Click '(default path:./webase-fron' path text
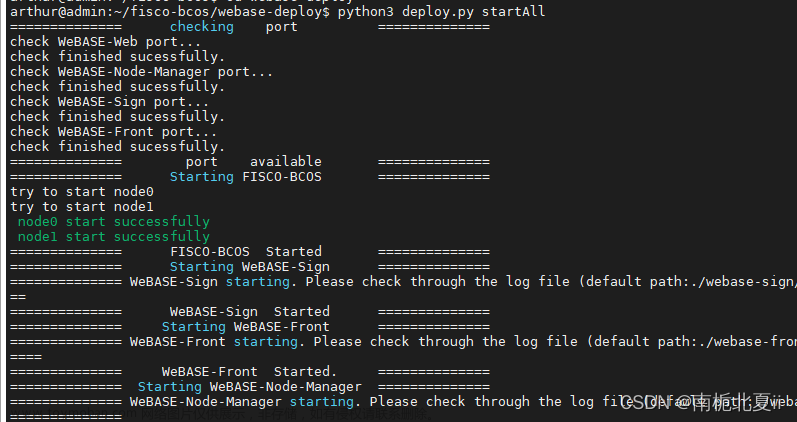 pos(691,342)
